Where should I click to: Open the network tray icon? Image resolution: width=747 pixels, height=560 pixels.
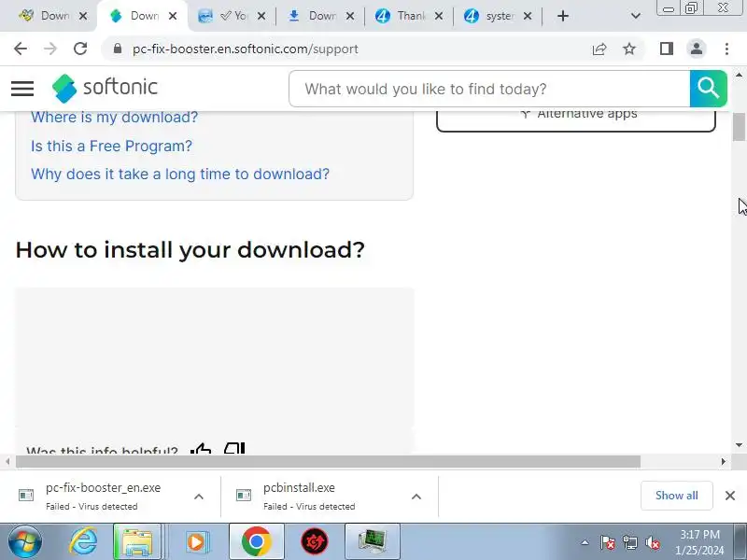(630, 542)
